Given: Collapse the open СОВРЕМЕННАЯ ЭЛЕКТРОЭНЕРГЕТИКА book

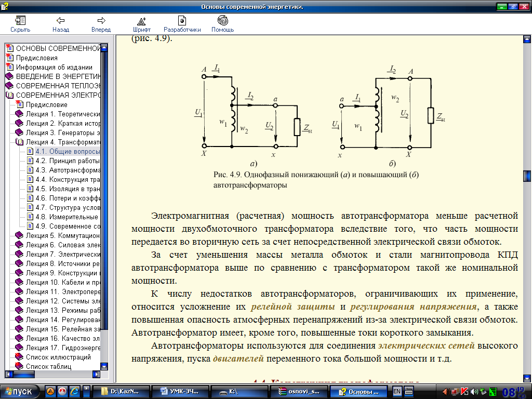Looking at the screenshot, I should [x=10, y=96].
